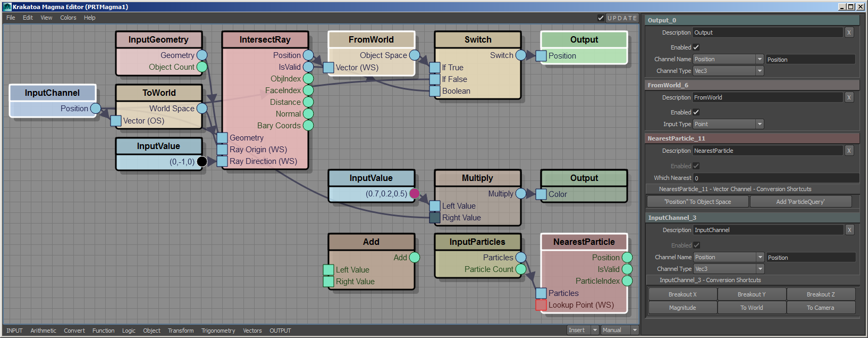Viewport: 868px width, 338px height.
Task: Toggle Enabled checkbox in InputChannel_3 section
Action: pyautogui.click(x=697, y=245)
